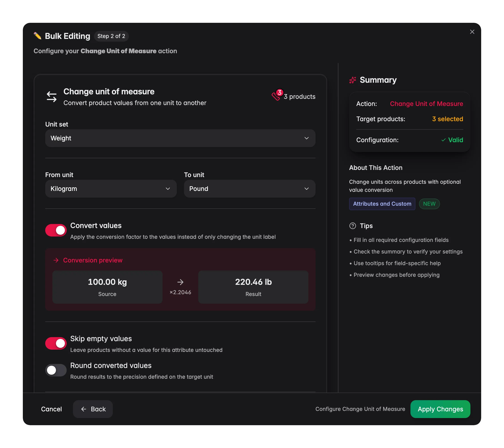Click the swap arrows icon
The height and width of the screenshot is (448, 504).
point(51,97)
